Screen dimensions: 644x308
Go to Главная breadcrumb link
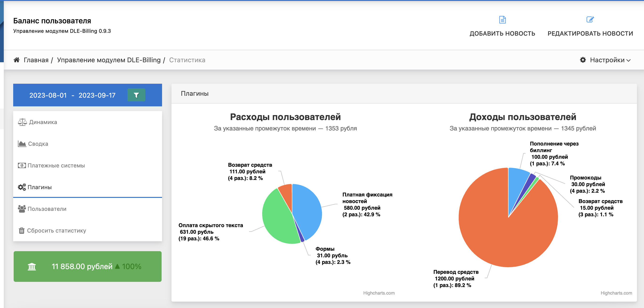(36, 60)
